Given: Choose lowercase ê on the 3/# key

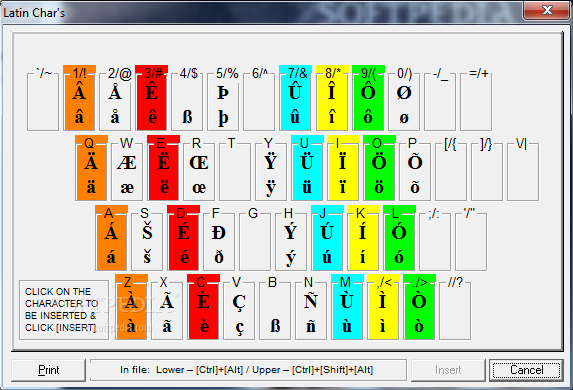Looking at the screenshot, I should coord(152,117).
